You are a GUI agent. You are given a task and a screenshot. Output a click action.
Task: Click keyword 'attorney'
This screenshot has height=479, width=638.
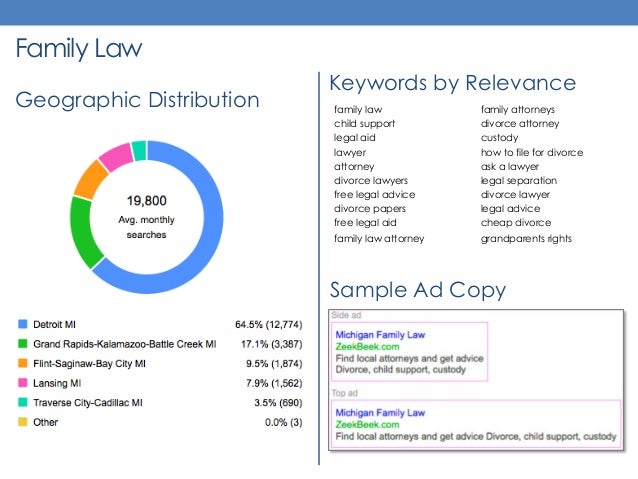click(x=354, y=166)
